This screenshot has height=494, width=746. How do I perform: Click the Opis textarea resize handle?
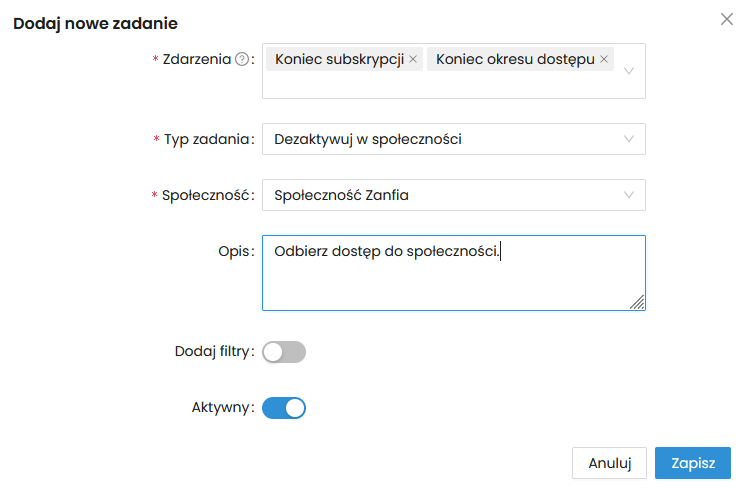(637, 303)
